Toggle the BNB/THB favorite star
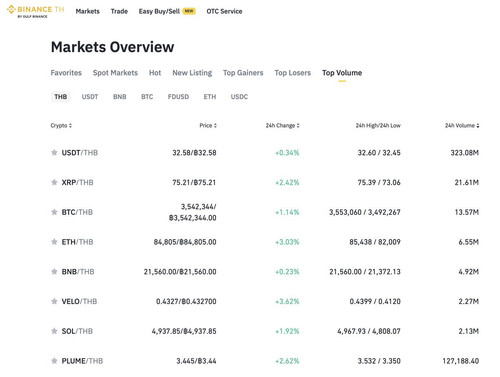The height and width of the screenshot is (377, 500). [54, 272]
